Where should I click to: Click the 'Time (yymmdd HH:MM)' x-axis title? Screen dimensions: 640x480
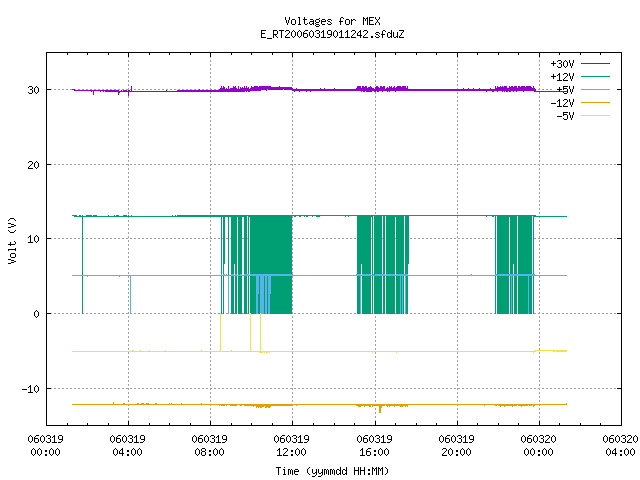click(x=332, y=471)
